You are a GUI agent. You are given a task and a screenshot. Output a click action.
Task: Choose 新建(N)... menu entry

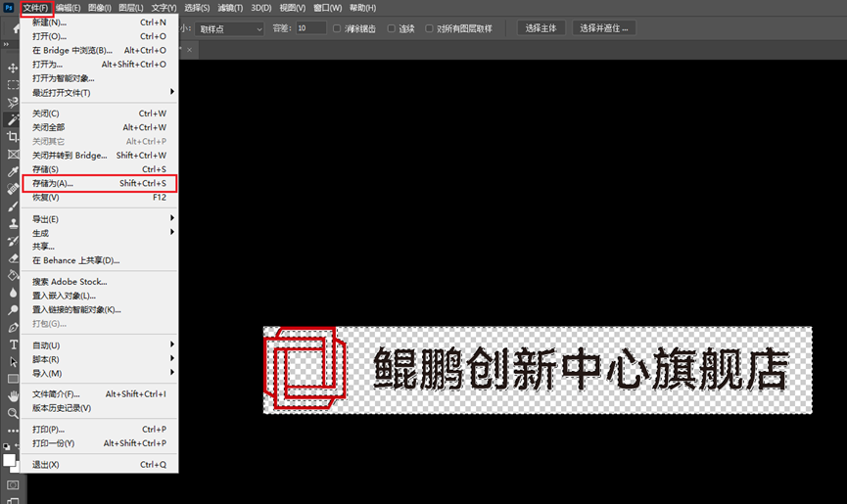click(x=99, y=23)
